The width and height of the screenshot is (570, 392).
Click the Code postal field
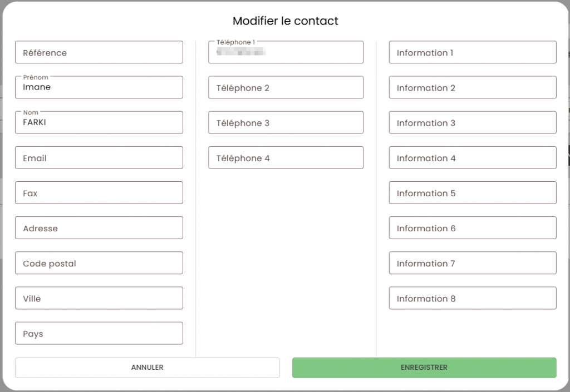pos(99,263)
